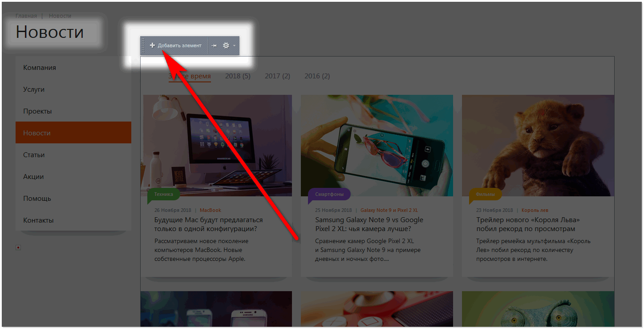Filter news by 2017 (2) tab
The height and width of the screenshot is (329, 644).
[x=277, y=76]
